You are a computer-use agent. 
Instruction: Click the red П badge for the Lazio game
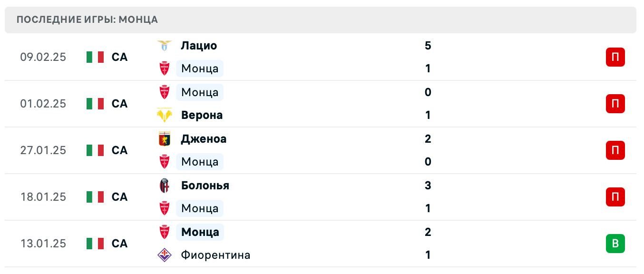(x=615, y=57)
